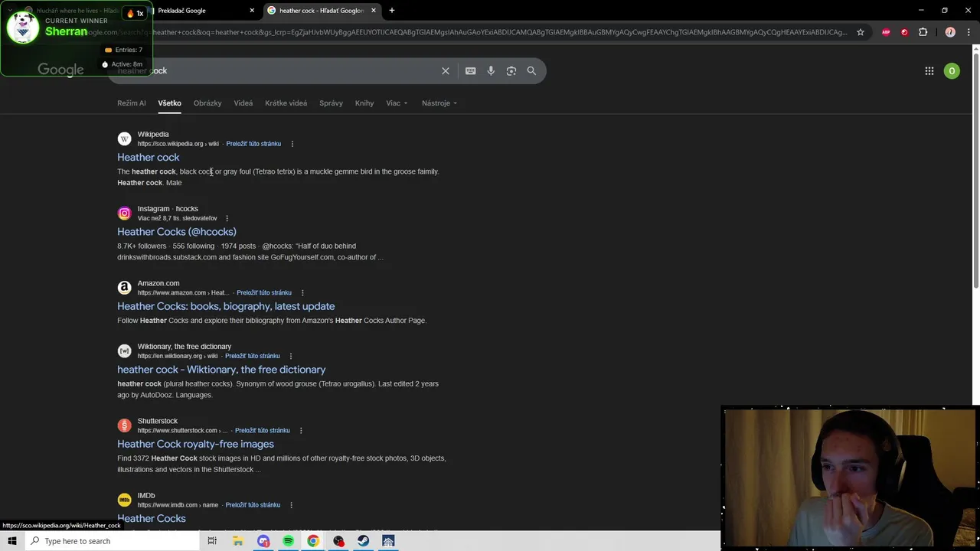Click the magnifying glass search icon
This screenshot has height=551, width=980.
point(531,70)
